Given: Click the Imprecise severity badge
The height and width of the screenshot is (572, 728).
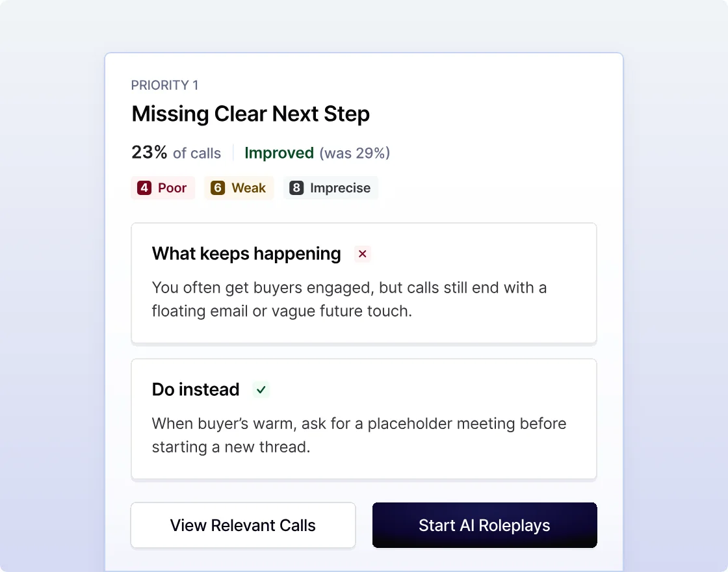Looking at the screenshot, I should pyautogui.click(x=331, y=188).
